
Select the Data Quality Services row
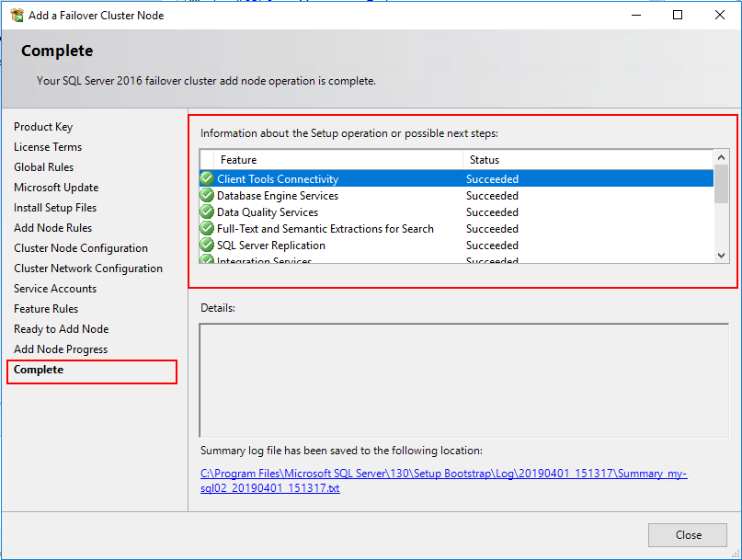[457, 211]
